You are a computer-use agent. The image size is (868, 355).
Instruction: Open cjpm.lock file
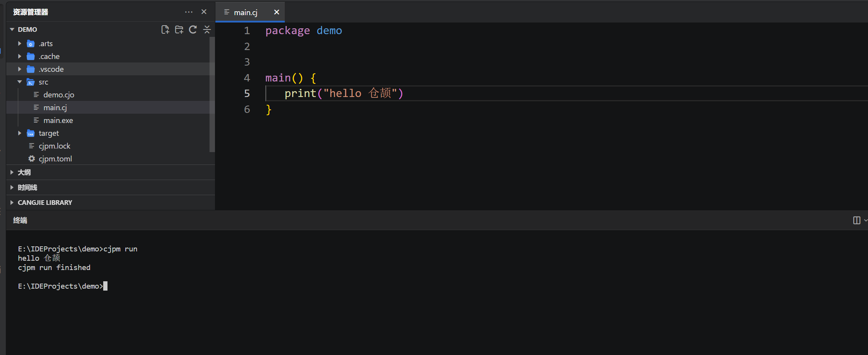tap(110, 146)
